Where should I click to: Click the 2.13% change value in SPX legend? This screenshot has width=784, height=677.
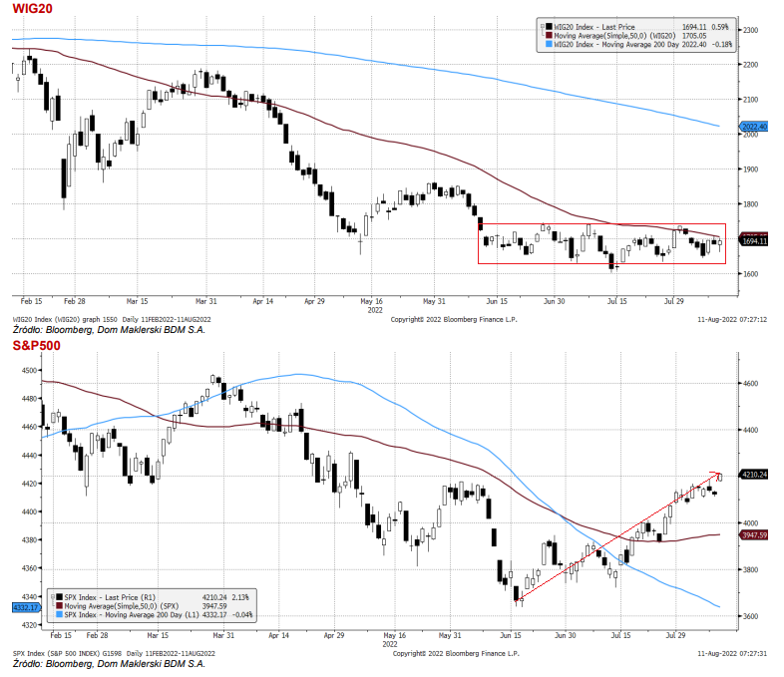[240, 597]
